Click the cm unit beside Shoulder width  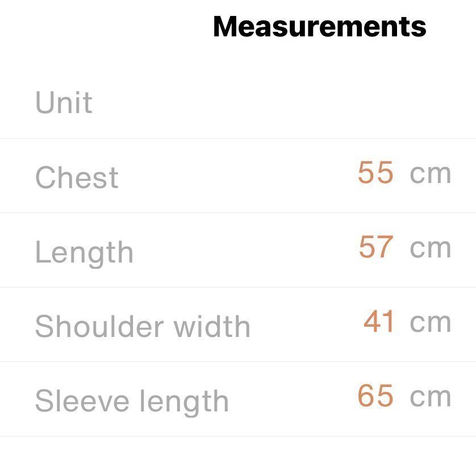[431, 322]
